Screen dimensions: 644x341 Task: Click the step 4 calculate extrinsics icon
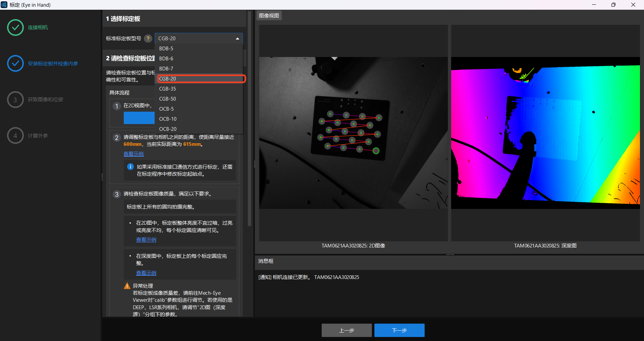point(15,136)
